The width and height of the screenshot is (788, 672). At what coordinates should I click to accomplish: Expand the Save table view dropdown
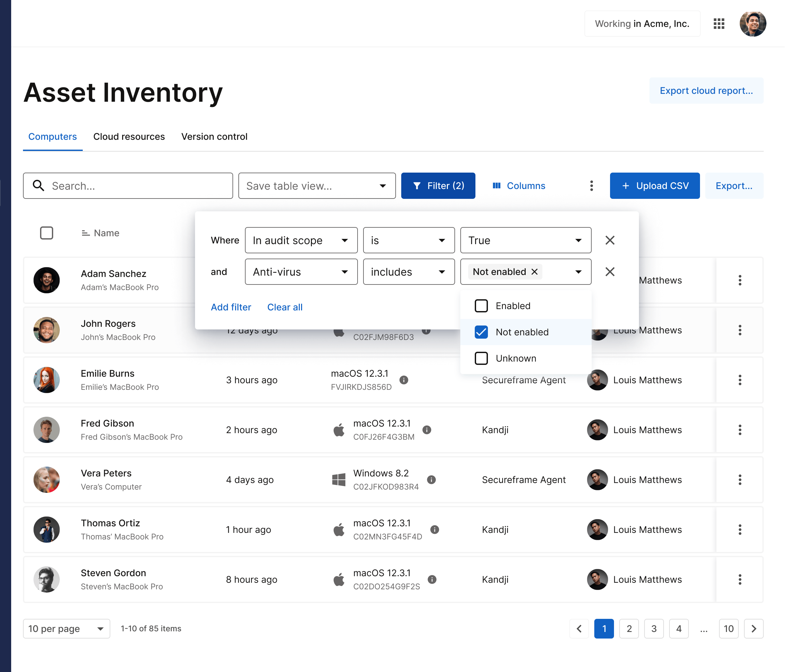(x=317, y=186)
